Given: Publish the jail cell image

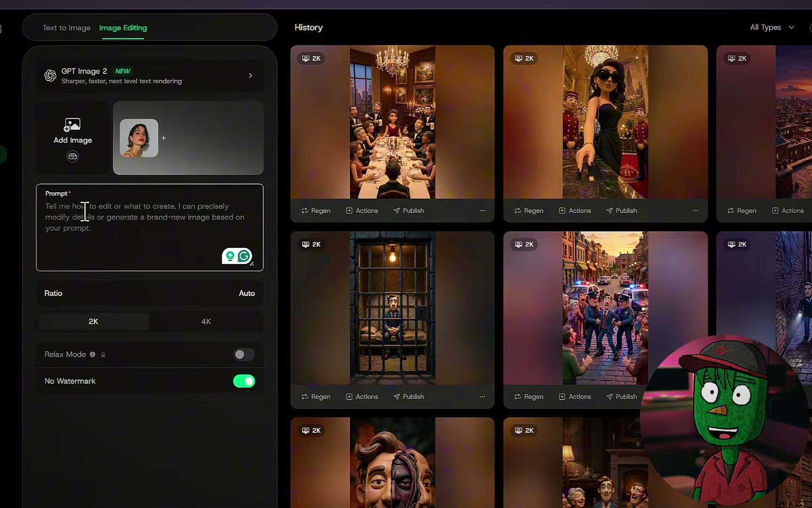Looking at the screenshot, I should [409, 397].
